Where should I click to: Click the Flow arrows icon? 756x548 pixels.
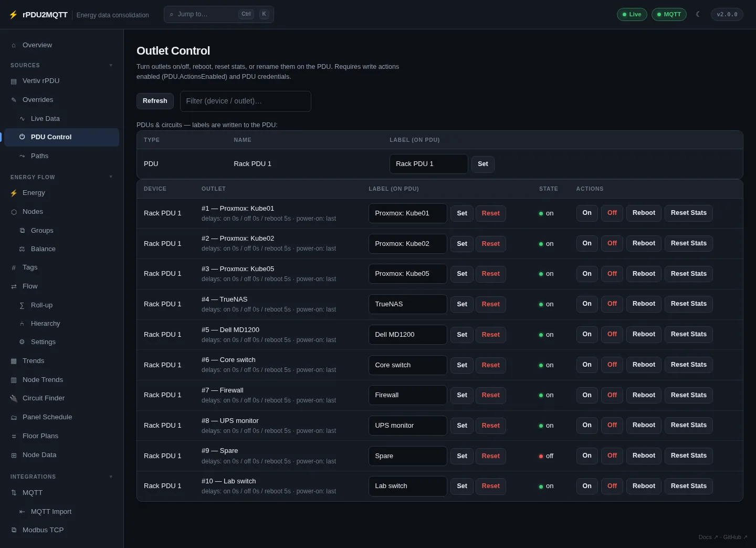click(14, 286)
